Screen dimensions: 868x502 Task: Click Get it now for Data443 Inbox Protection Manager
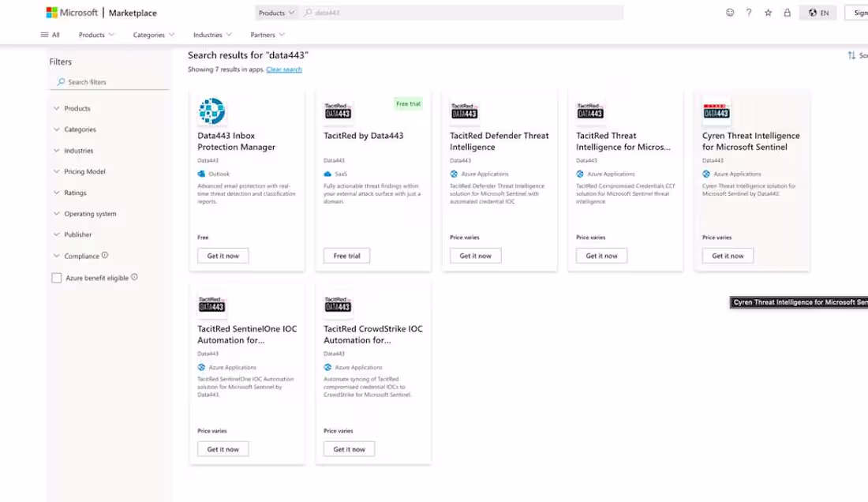(x=223, y=255)
